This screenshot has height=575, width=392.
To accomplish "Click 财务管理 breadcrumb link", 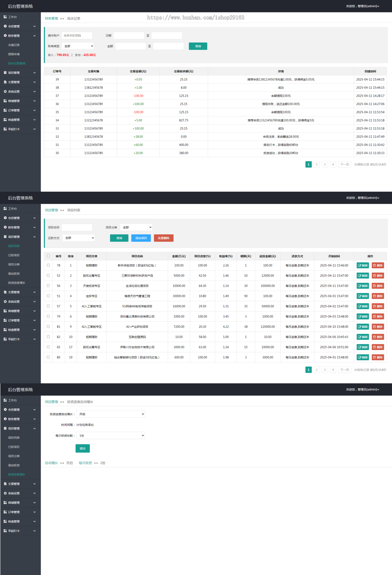I will click(51, 19).
